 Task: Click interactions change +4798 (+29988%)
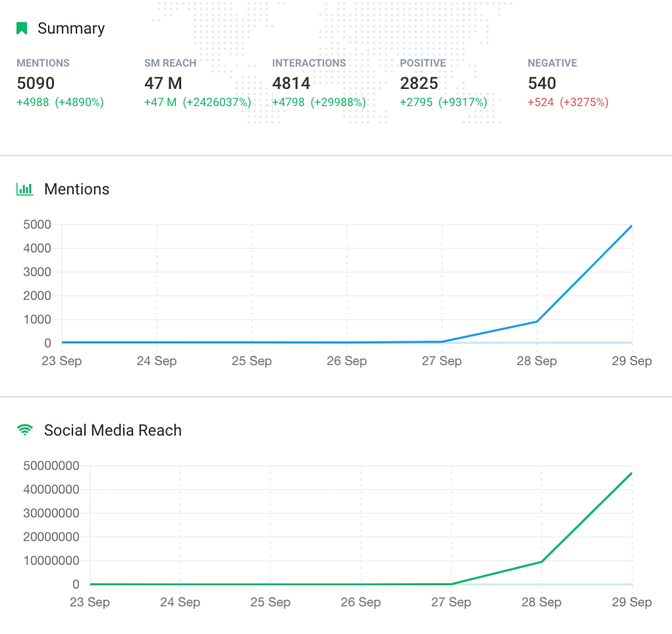point(319,102)
